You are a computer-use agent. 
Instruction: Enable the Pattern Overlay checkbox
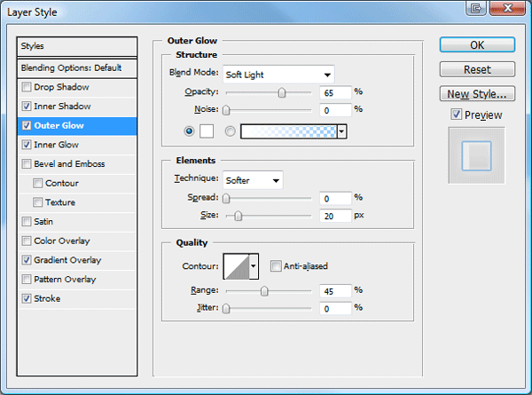(x=27, y=280)
